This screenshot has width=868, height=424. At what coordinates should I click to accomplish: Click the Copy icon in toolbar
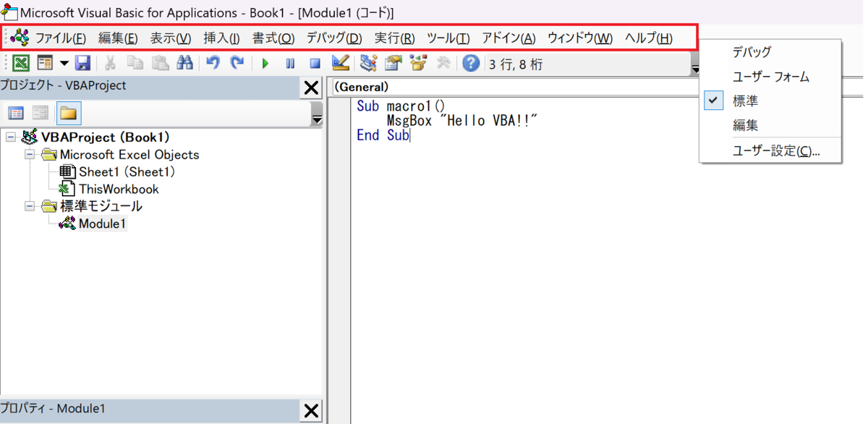click(135, 64)
